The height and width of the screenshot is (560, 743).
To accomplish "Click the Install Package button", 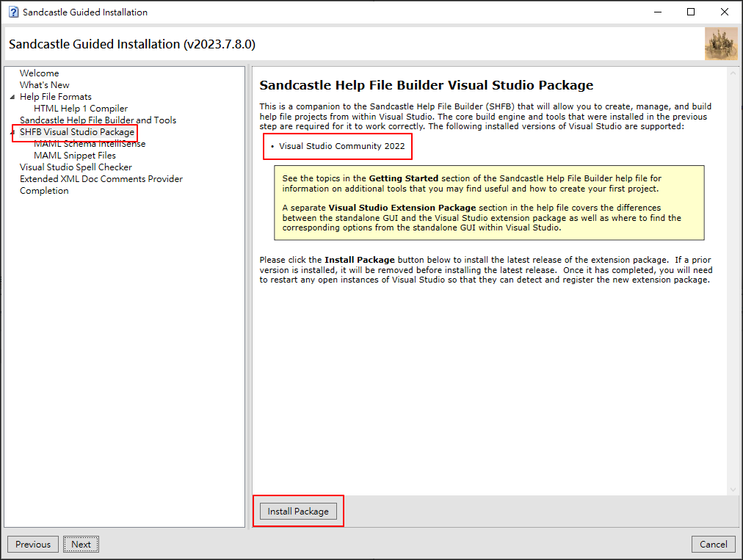I will pos(298,512).
